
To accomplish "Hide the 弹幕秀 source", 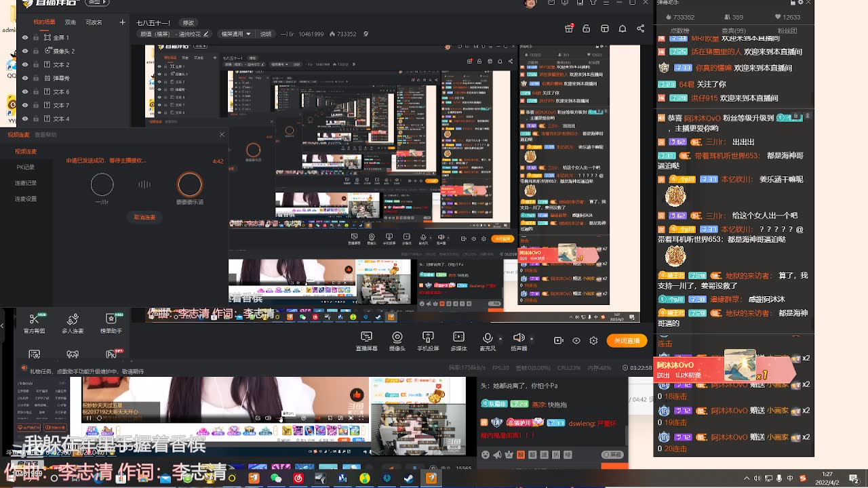I will coord(25,78).
